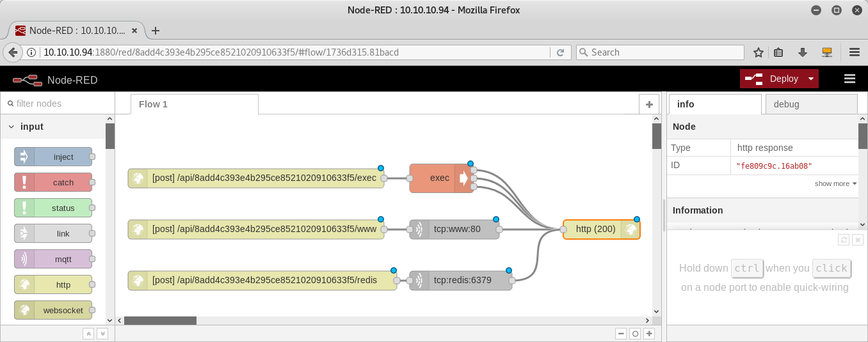Click the http (200) node input port
Image resolution: width=868 pixels, height=342 pixels.
point(563,229)
